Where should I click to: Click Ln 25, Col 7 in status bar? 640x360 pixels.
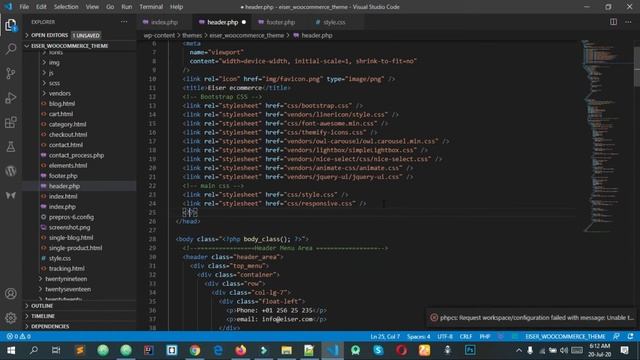tap(385, 336)
